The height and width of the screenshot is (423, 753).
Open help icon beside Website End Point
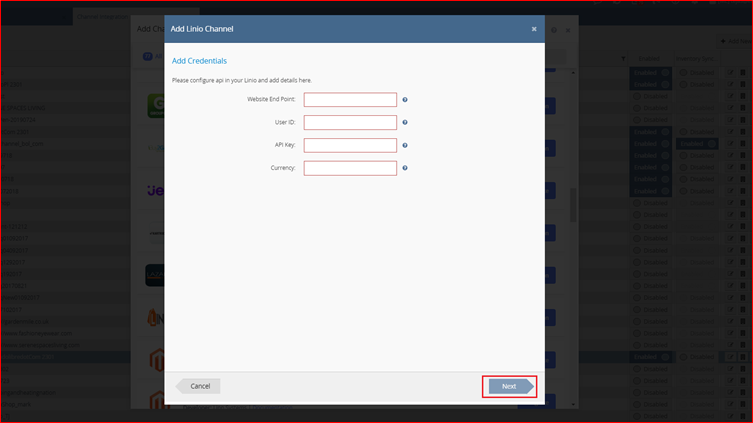(405, 99)
